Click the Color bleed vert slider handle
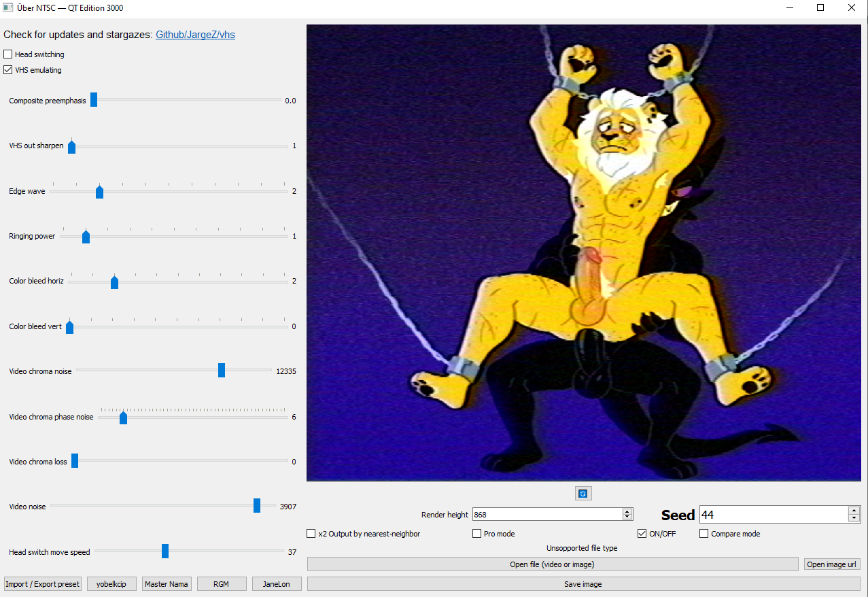Image resolution: width=868 pixels, height=597 pixels. click(69, 326)
